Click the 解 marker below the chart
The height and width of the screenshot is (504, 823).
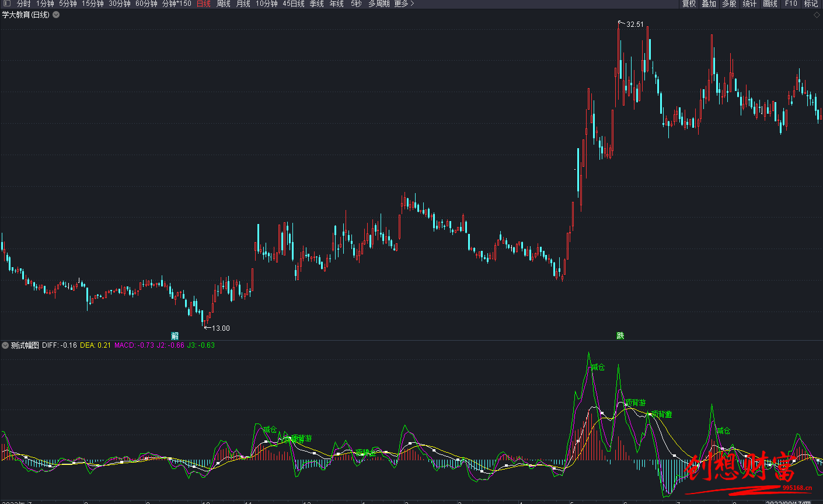click(175, 336)
